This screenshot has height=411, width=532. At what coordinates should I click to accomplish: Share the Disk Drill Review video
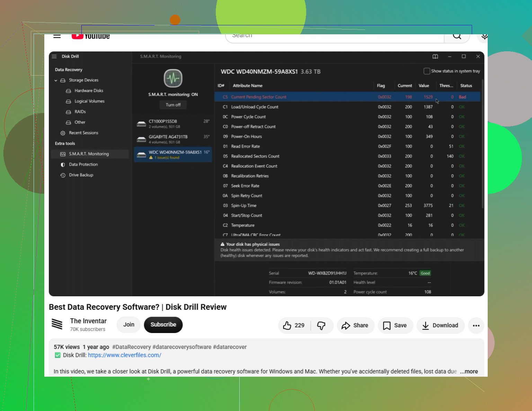pyautogui.click(x=355, y=325)
